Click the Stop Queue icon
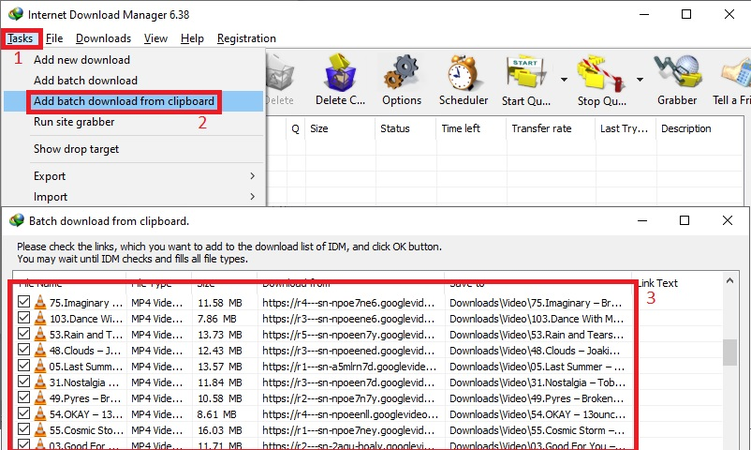The width and height of the screenshot is (751, 450). click(601, 74)
